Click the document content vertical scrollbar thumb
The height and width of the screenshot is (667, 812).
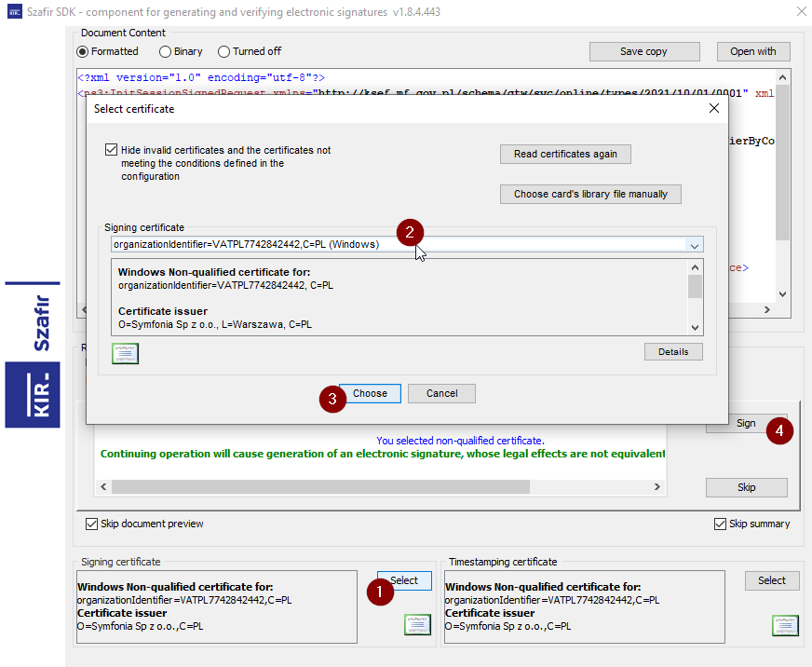[782, 163]
